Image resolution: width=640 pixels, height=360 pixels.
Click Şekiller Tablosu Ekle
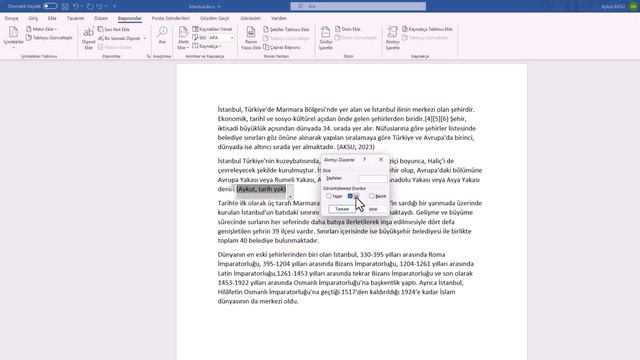(x=286, y=29)
